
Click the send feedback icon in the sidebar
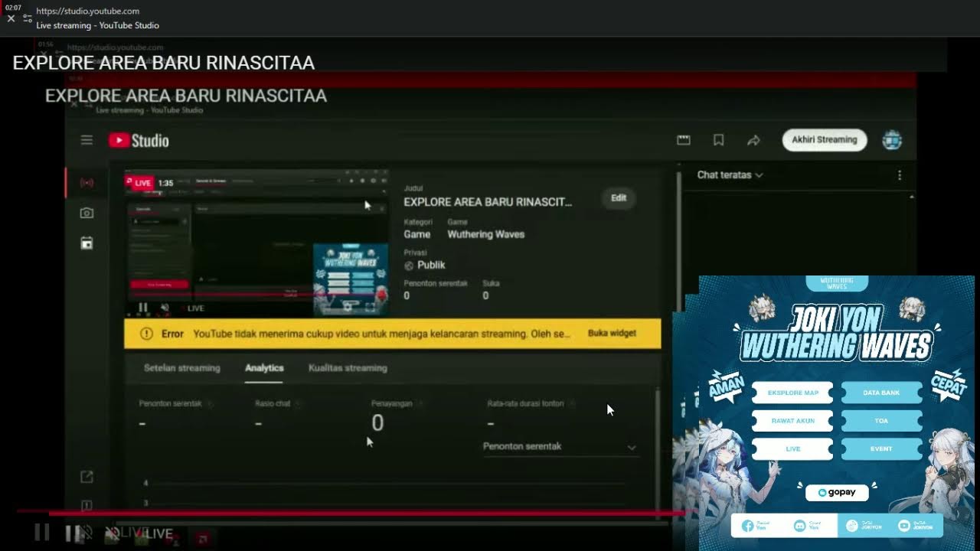coord(87,506)
